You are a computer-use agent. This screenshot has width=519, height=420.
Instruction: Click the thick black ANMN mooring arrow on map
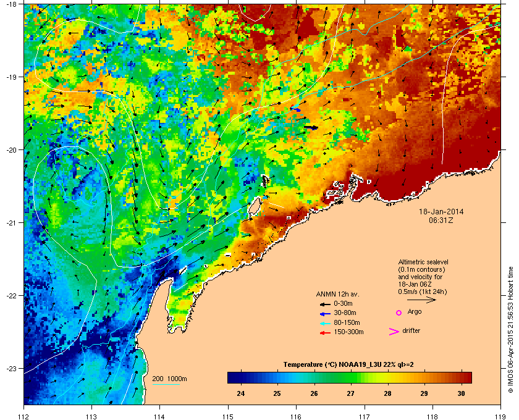click(311, 127)
